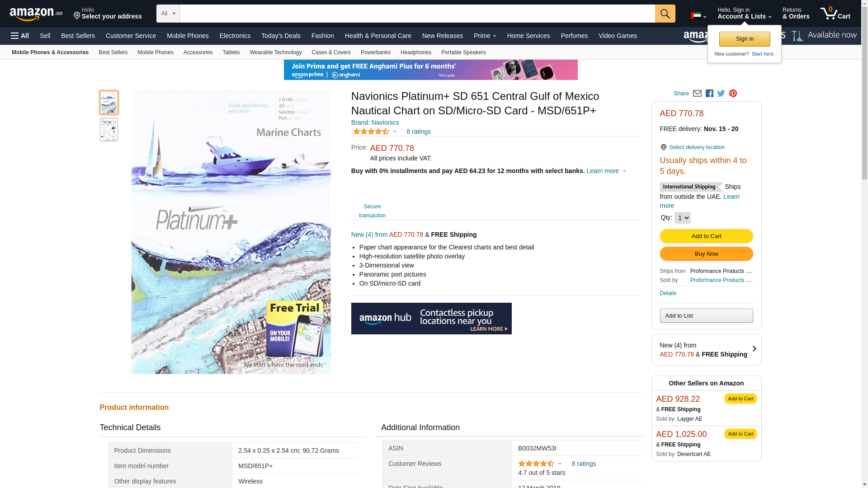The image size is (868, 488).
Task: Open the All hamburger menu
Action: (20, 36)
